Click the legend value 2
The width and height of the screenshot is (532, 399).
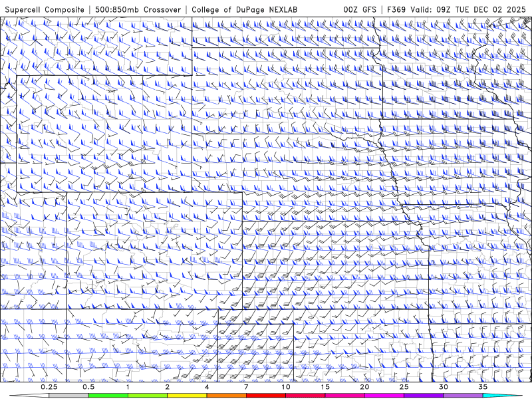[168, 387]
